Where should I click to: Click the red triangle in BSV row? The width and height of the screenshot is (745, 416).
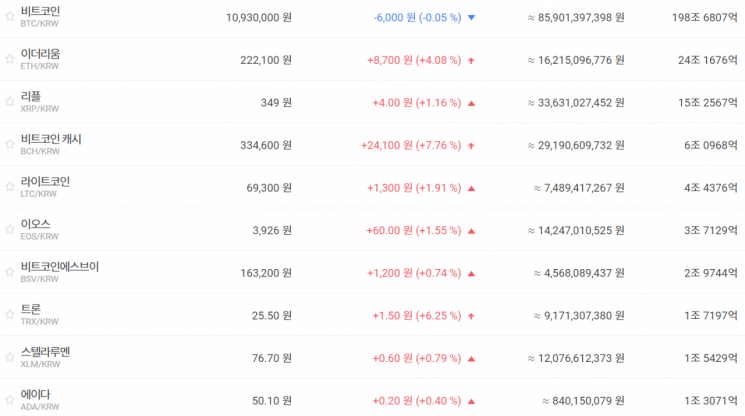point(471,273)
